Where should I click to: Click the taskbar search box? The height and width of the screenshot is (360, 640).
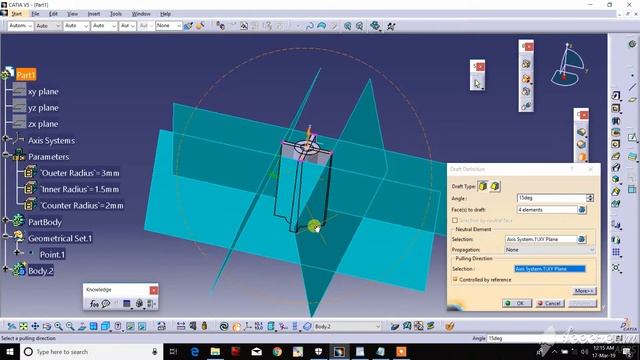tap(91, 351)
